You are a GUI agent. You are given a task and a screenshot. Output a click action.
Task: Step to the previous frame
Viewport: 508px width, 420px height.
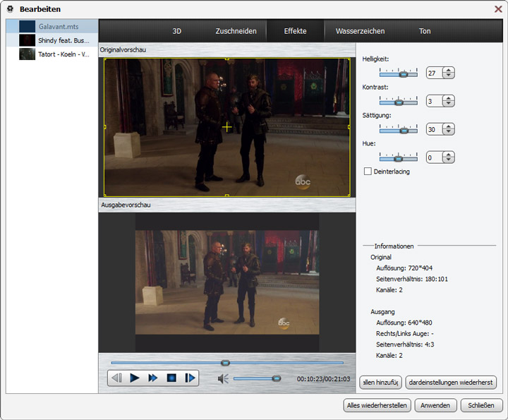[116, 378]
